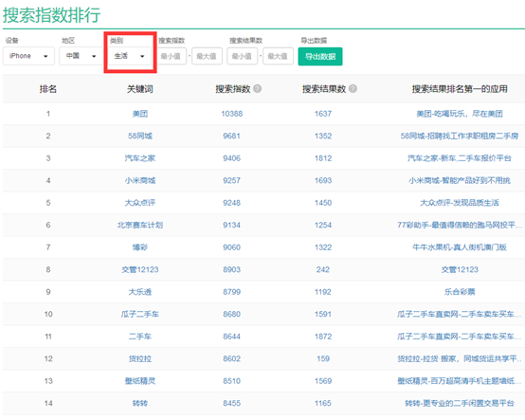Open the keyword link 大众点评
The width and height of the screenshot is (525, 420).
[x=140, y=203]
